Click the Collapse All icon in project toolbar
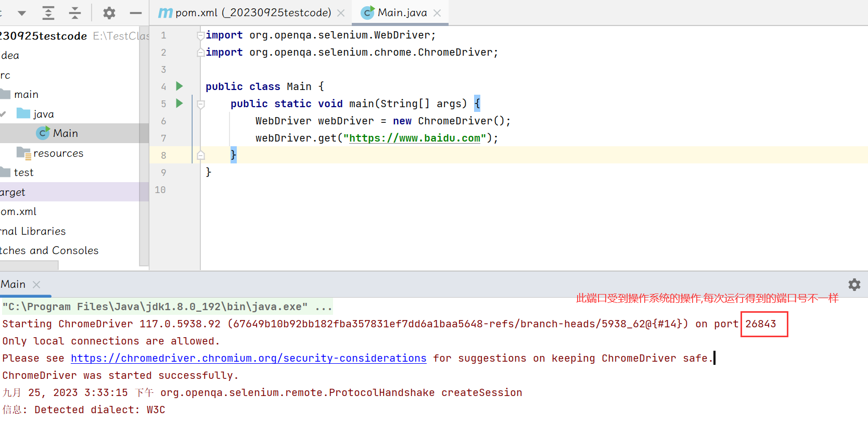 [75, 12]
